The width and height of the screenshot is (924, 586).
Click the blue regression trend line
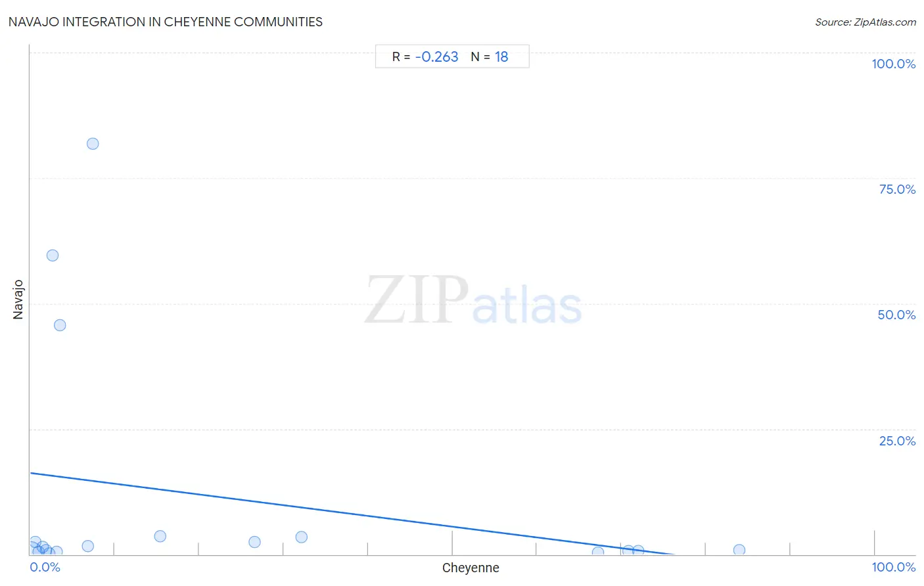click(x=352, y=514)
